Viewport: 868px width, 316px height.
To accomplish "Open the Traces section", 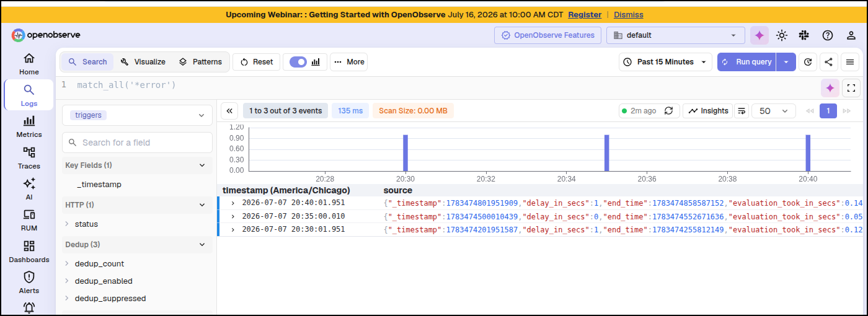I will point(29,158).
